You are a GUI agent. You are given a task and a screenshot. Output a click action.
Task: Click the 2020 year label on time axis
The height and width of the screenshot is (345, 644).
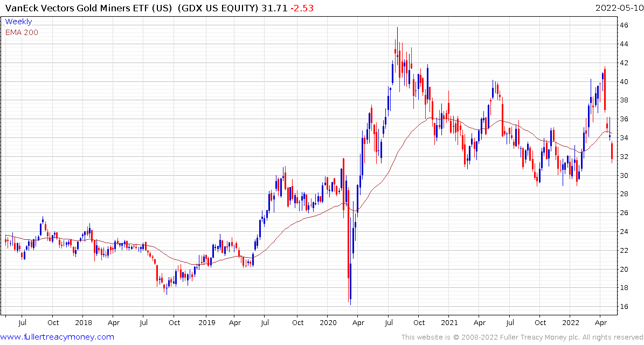click(328, 323)
